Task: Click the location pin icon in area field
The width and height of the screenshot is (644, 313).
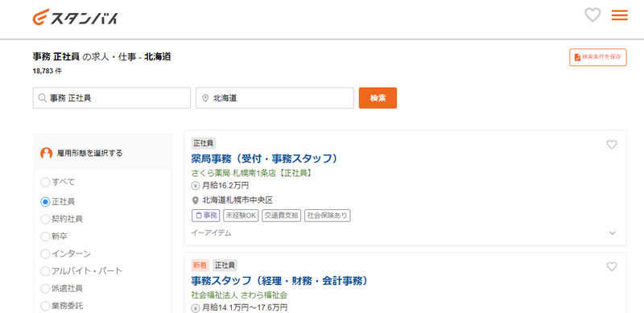Action: coord(205,98)
